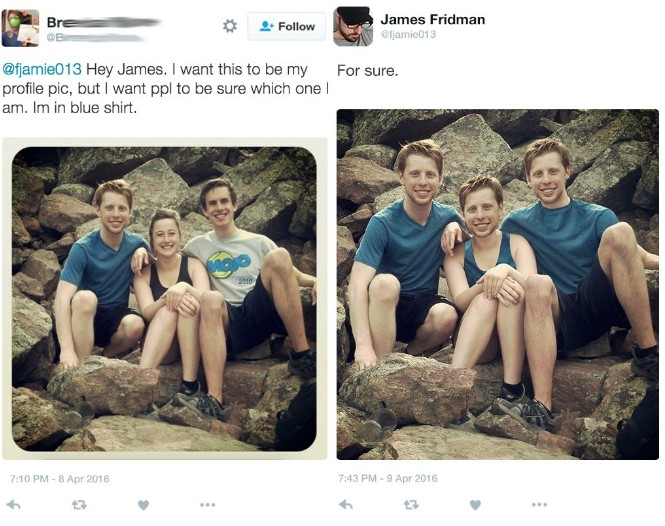Screen dimensions: 665x526
Task: Like James Fridman's tweet
Action: [475, 505]
